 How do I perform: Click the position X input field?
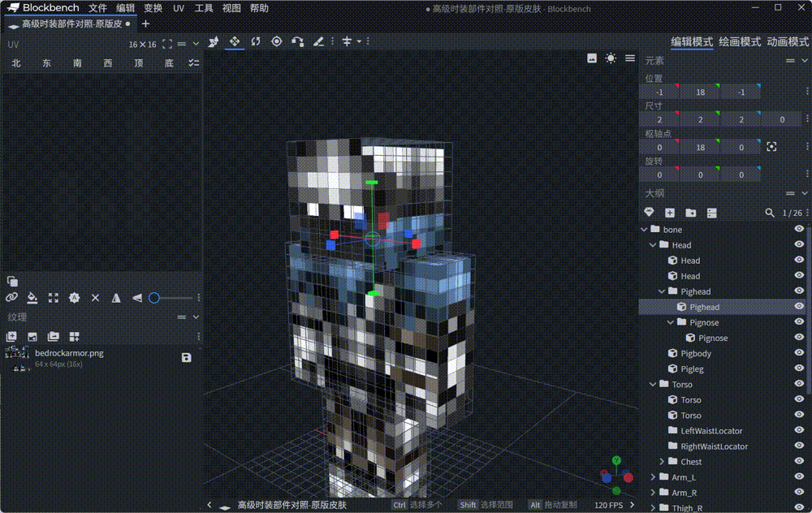[659, 93]
